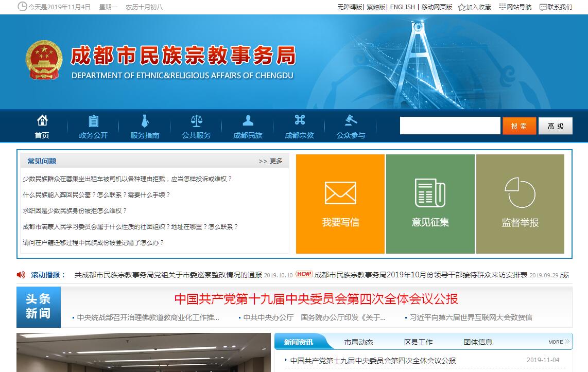The width and height of the screenshot is (588, 372).
Task: Expand MORE in the news tabs section
Action: 559,342
